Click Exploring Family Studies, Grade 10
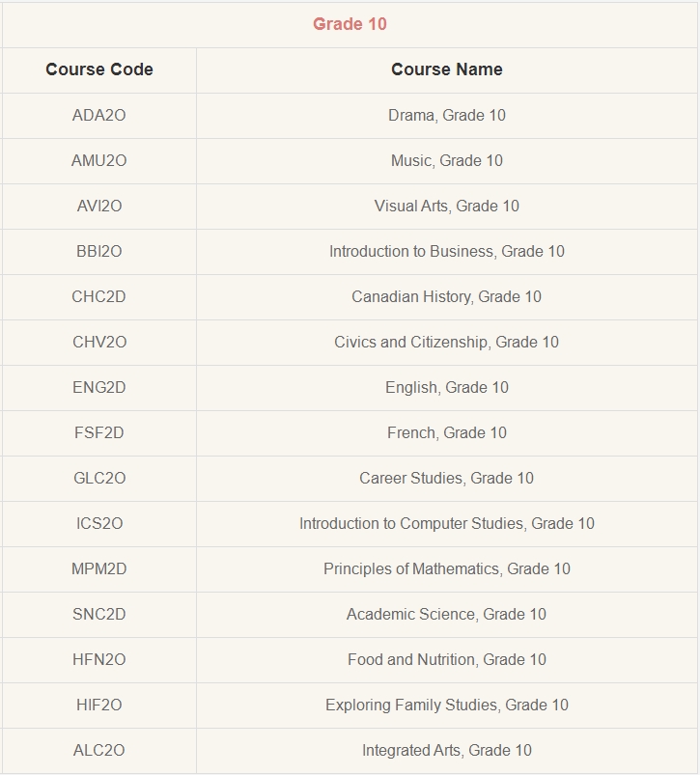 point(447,705)
